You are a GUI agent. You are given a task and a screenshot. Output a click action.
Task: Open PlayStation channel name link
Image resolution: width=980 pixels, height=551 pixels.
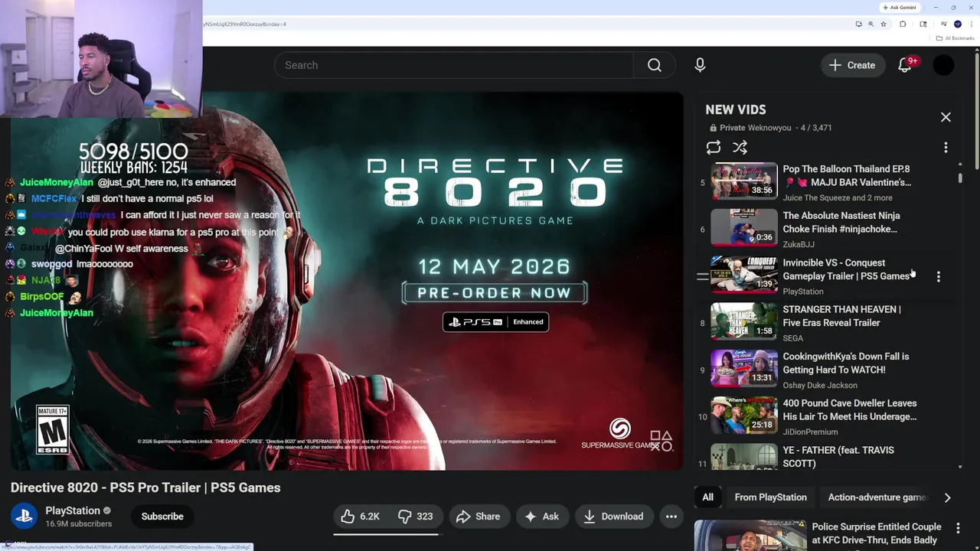click(73, 510)
